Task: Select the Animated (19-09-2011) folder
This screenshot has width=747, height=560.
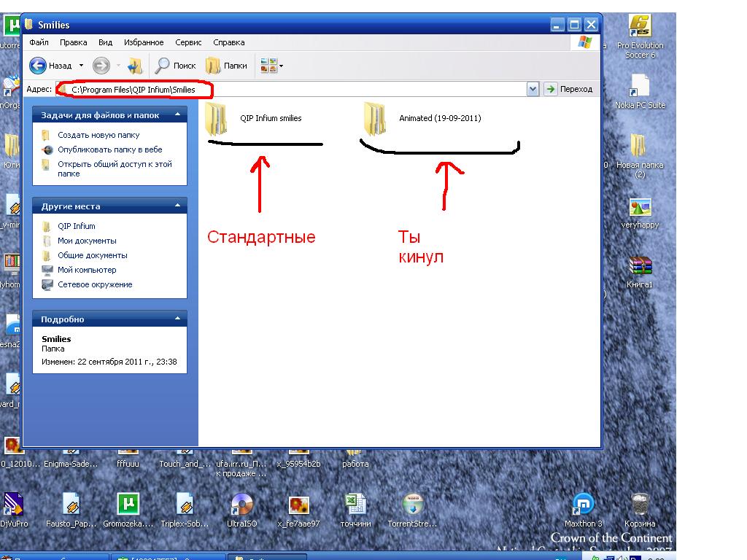Action: pos(422,118)
